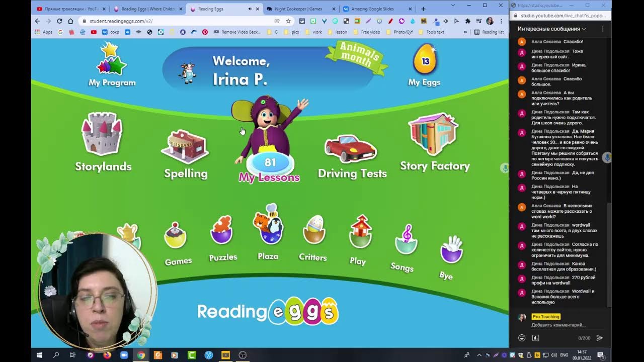The image size is (644, 362).
Task: Go to browser home page
Action: coord(70,21)
